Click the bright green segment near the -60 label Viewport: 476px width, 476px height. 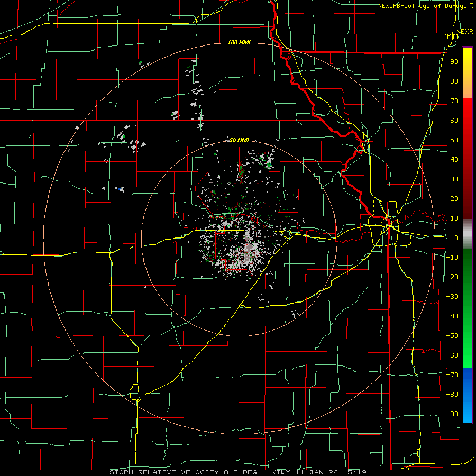click(467, 355)
